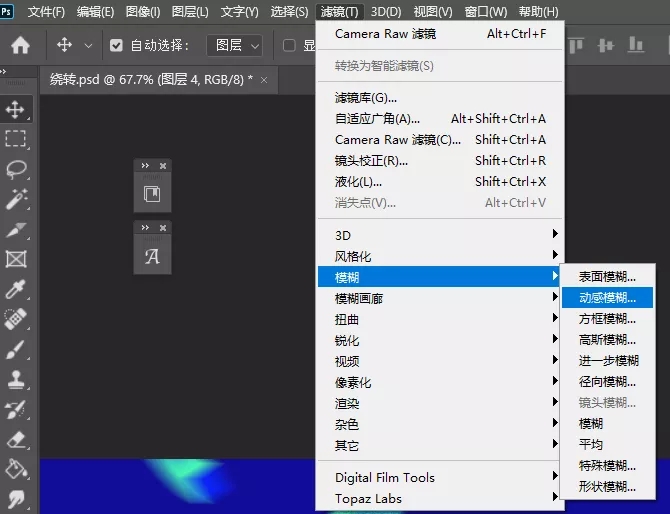
Task: Select the Eyedropper tool
Action: 15,289
